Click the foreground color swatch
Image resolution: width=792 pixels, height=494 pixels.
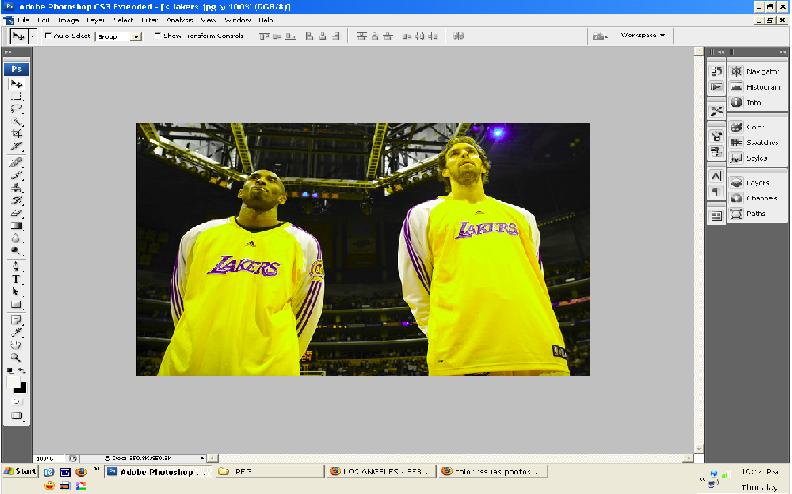point(13,382)
